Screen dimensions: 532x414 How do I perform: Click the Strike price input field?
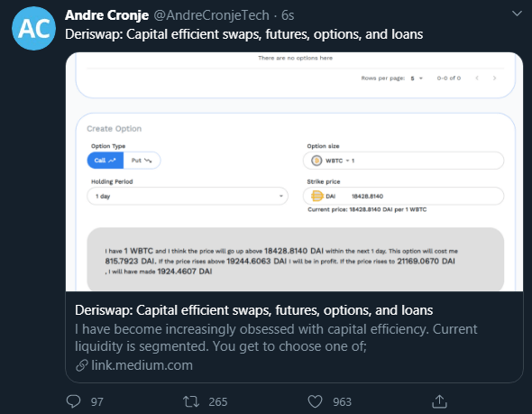(403, 196)
